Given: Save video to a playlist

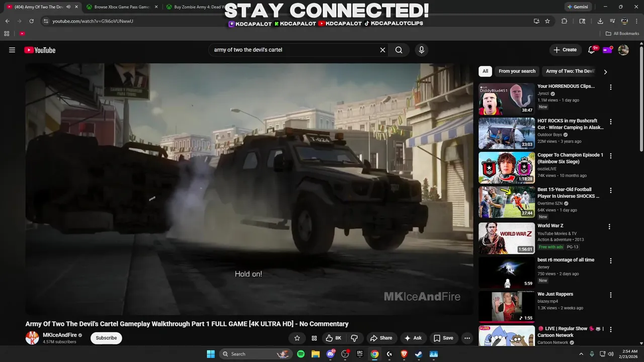Looking at the screenshot, I should tap(443, 338).
